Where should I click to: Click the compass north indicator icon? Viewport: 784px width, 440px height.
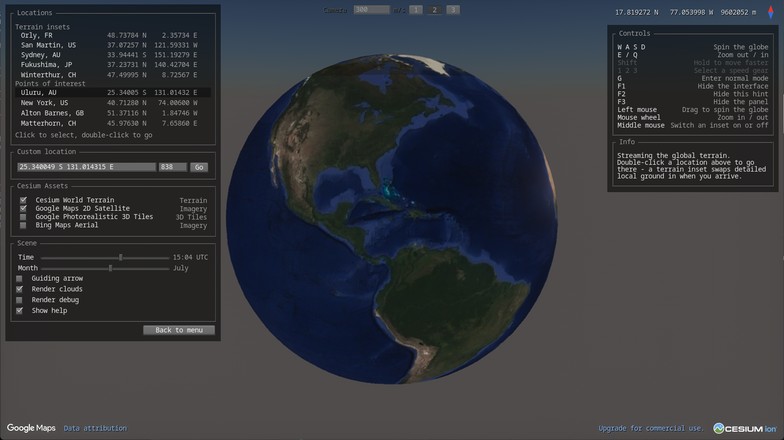[770, 12]
